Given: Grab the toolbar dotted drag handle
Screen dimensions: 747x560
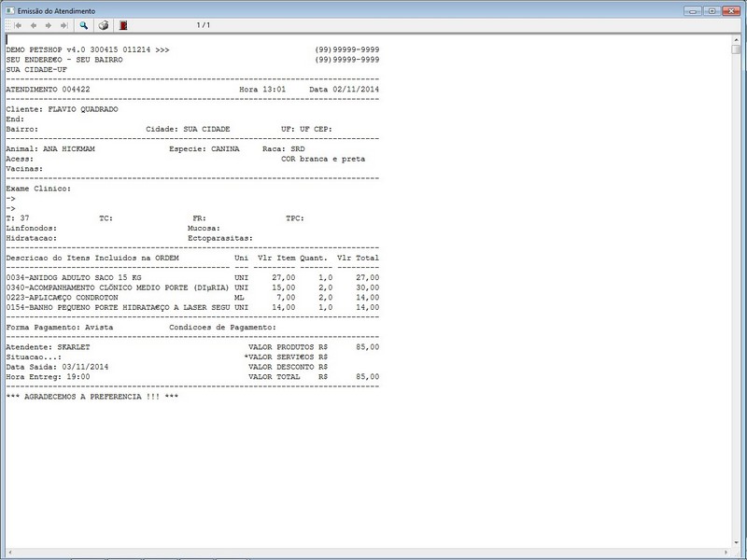Looking at the screenshot, I should [x=8, y=26].
